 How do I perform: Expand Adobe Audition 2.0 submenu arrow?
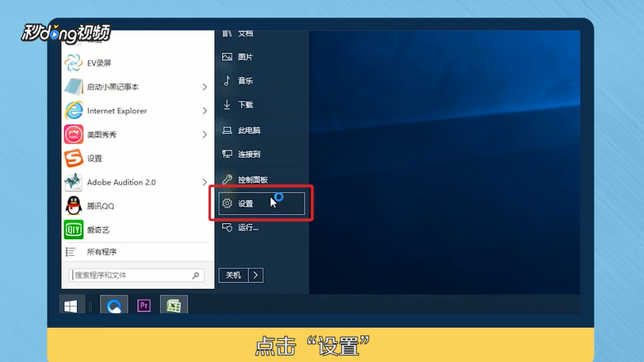click(205, 182)
